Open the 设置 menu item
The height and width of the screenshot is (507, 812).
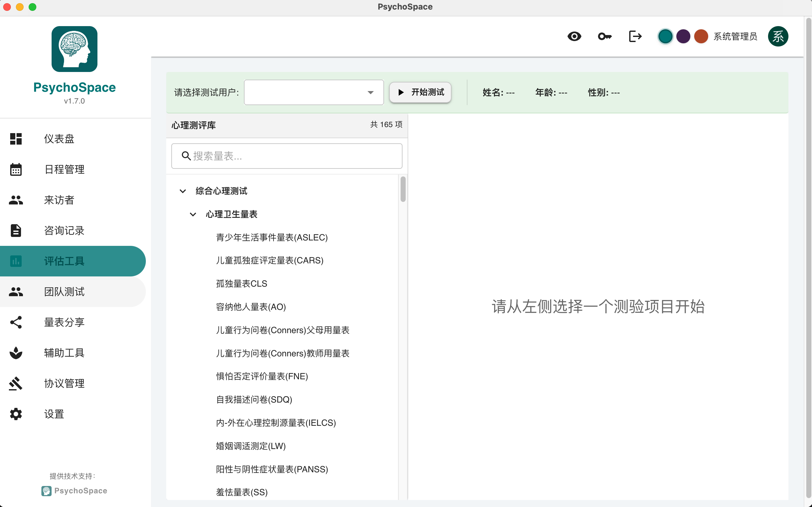click(x=53, y=414)
